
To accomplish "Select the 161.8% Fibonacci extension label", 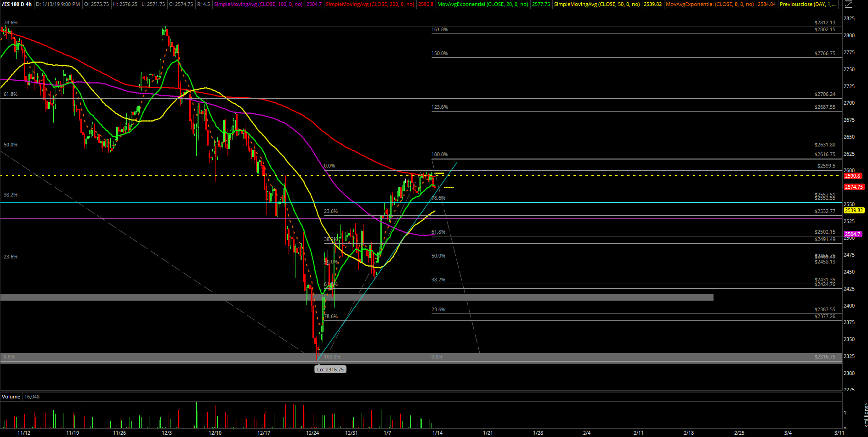I will [x=440, y=29].
